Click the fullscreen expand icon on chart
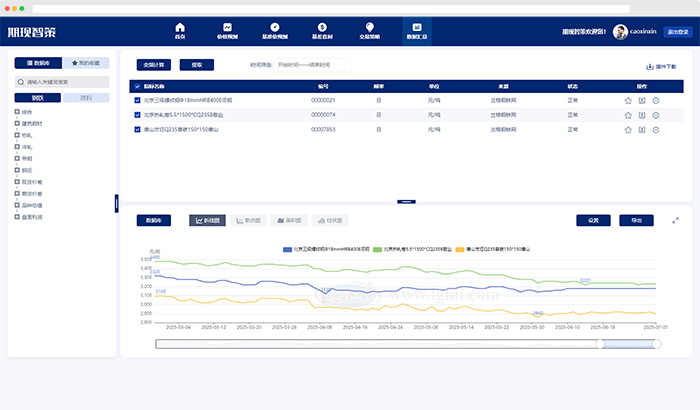Screen dimensions: 700x410 (675, 220)
